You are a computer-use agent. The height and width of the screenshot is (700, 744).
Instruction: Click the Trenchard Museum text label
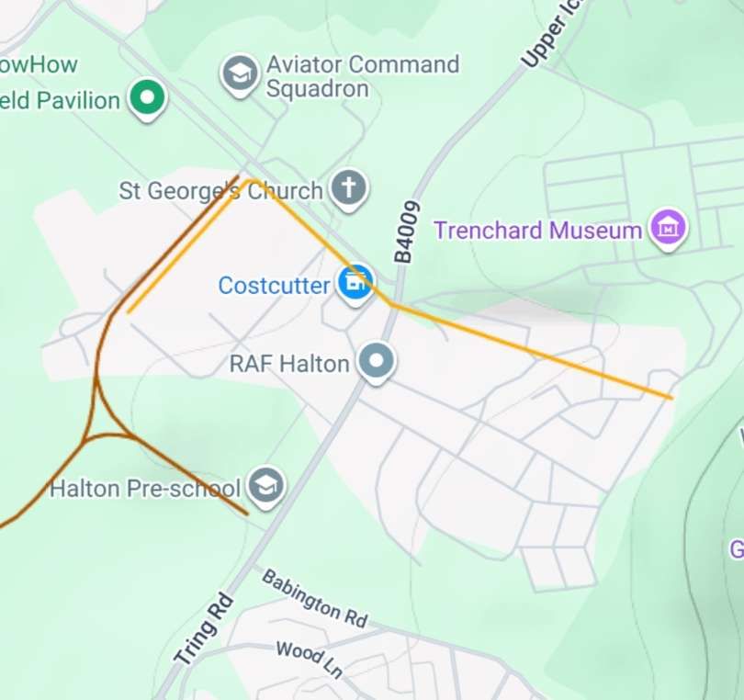tap(538, 231)
